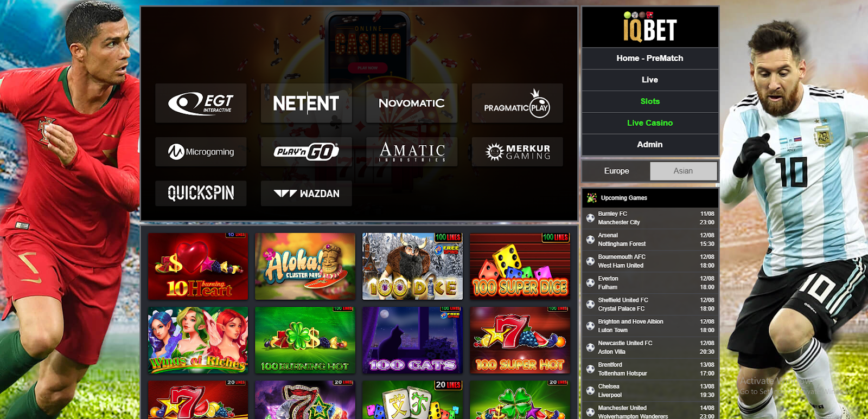Select the Merkur Gaming provider logo

[x=517, y=152]
